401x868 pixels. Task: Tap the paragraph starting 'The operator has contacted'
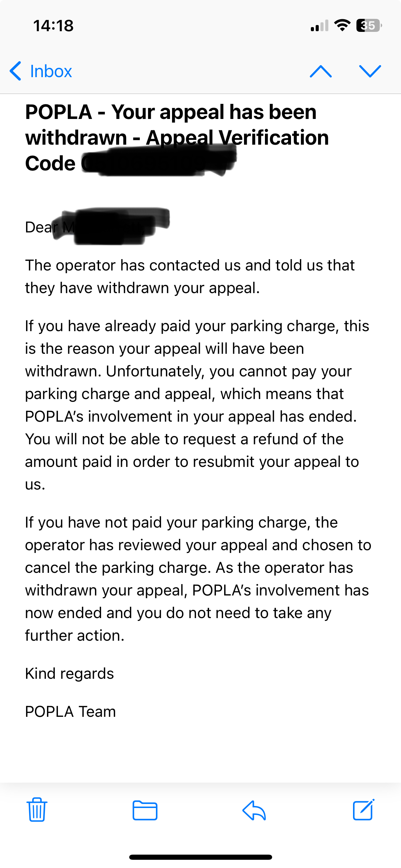(190, 276)
